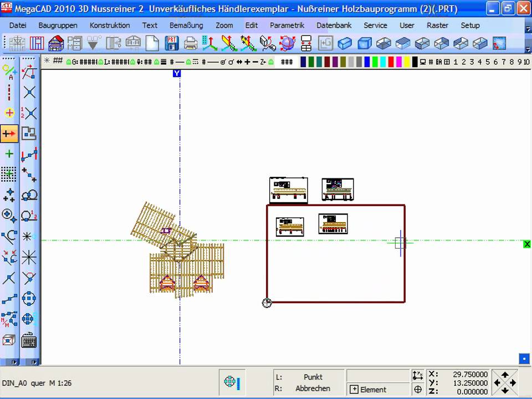
Task: Expand the second left toolbar bottom arrow
Action: (34, 362)
